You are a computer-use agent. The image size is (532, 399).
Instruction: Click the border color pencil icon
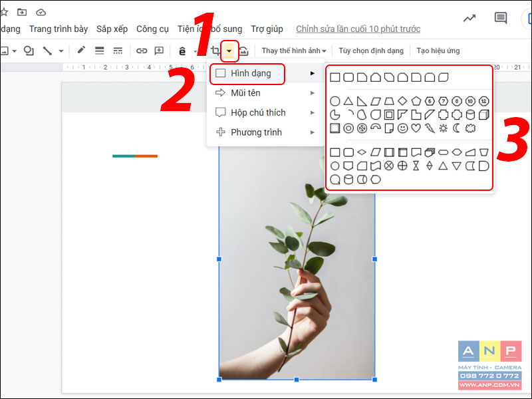(81, 51)
